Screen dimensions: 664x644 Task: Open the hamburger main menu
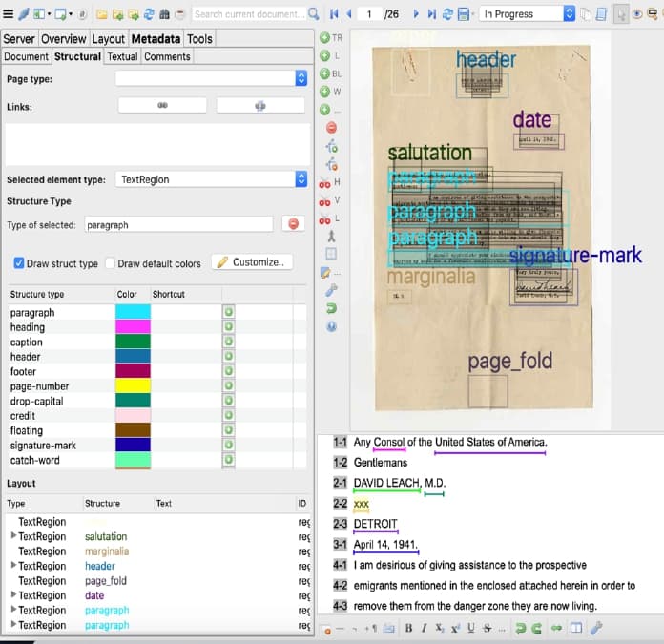tap(8, 14)
